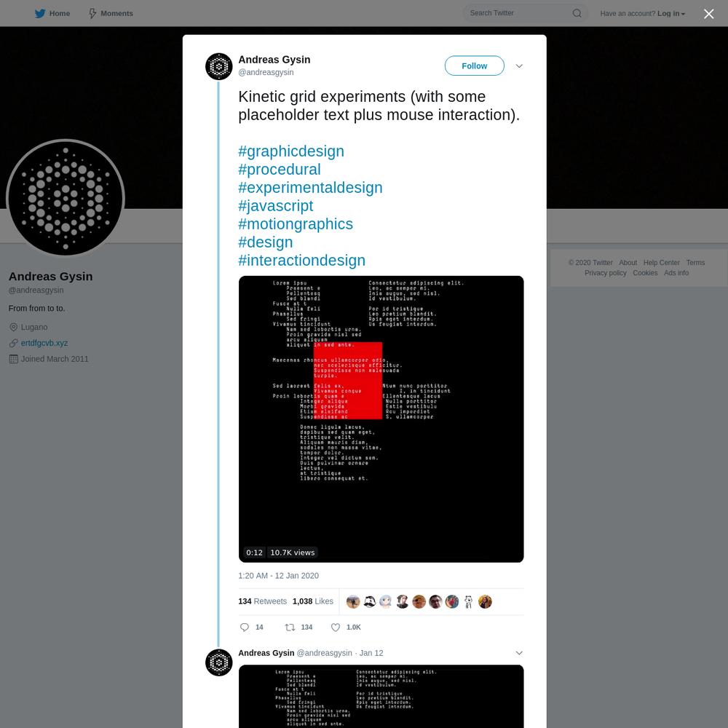Open the #javascript hashtag link

click(x=276, y=206)
